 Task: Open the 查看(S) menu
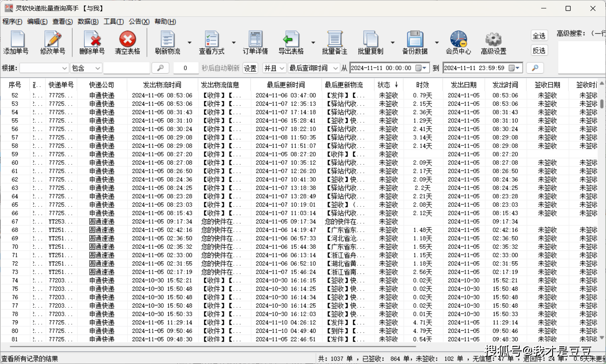[62, 21]
